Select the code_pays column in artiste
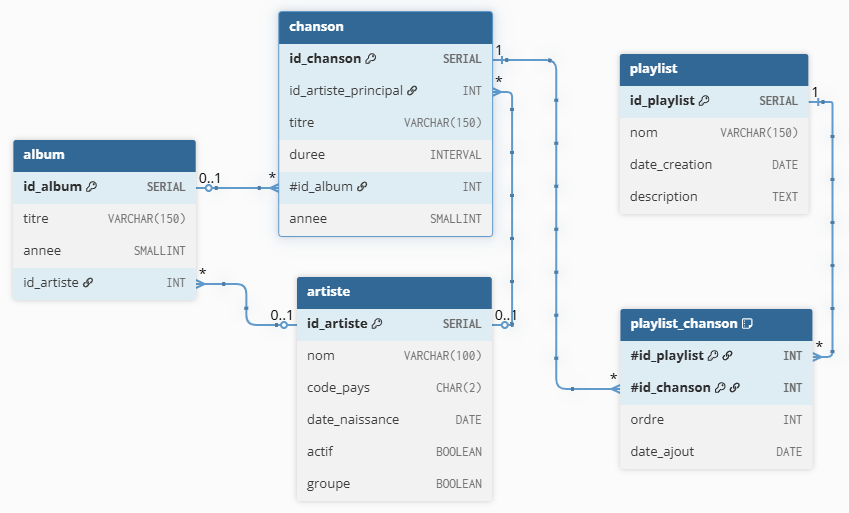849x513 pixels. tap(394, 388)
